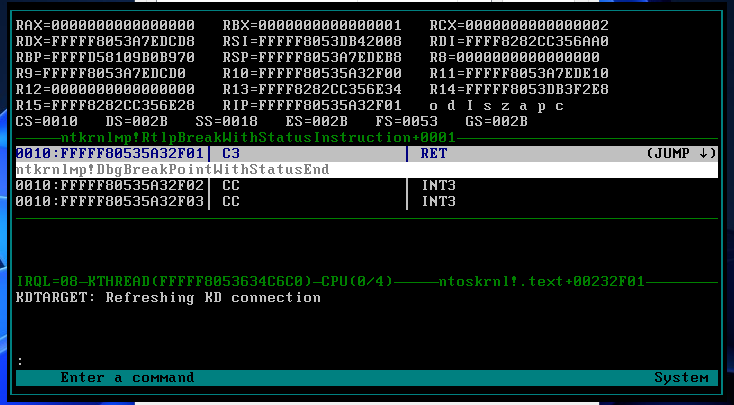Click the R15=FFFF8282CC356E28 register

click(105, 105)
